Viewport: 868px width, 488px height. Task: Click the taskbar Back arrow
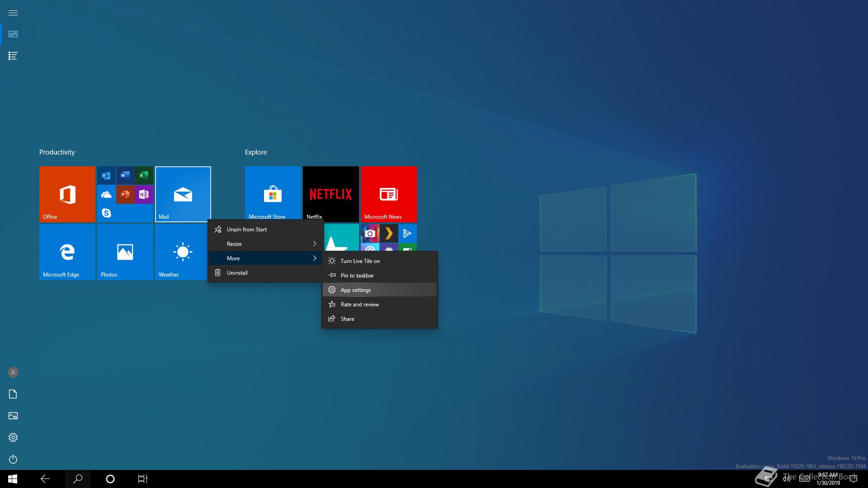tap(45, 479)
